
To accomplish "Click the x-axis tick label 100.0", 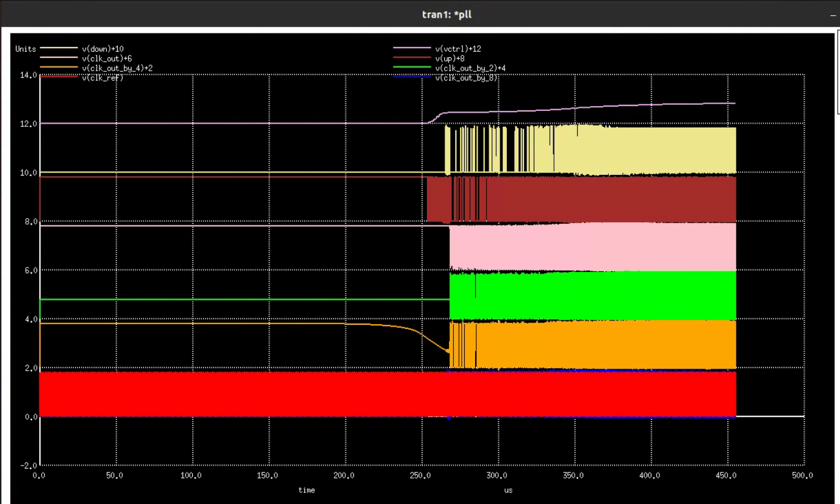I will coord(192,475).
